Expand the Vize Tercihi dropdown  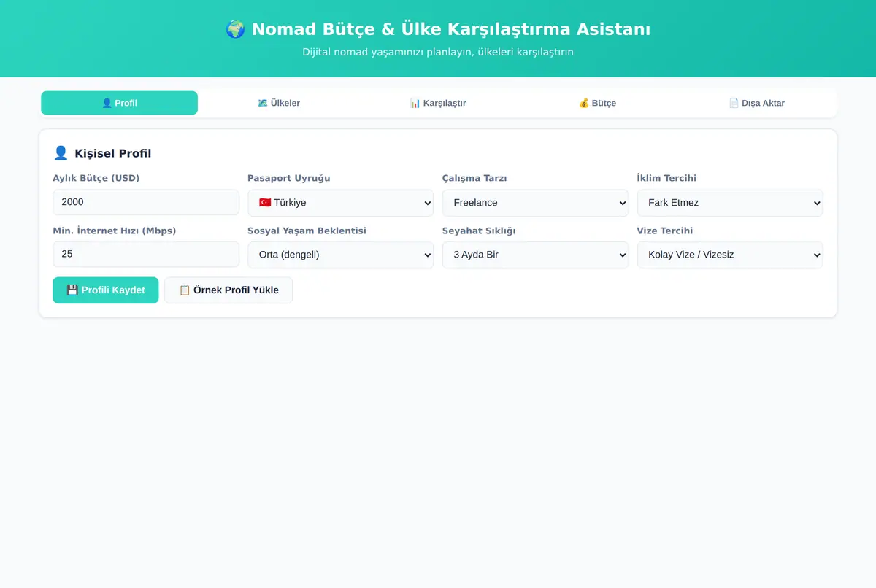pos(730,255)
